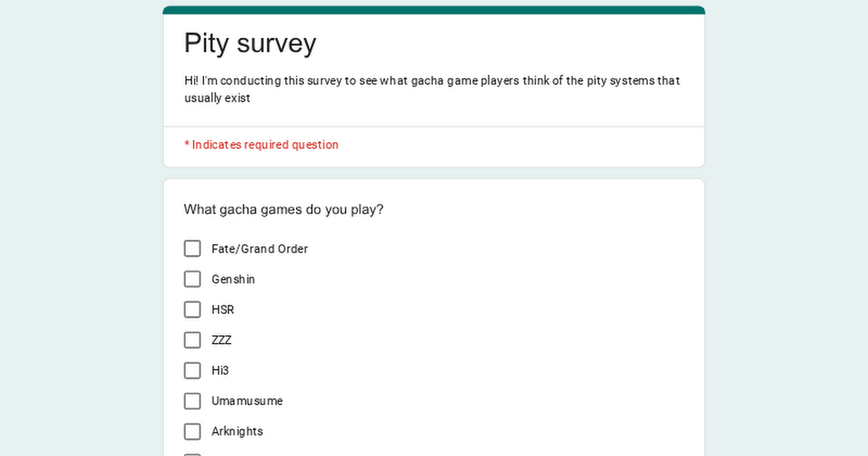Mark the Umamusume checkbox
The width and height of the screenshot is (868, 456).
pos(192,401)
